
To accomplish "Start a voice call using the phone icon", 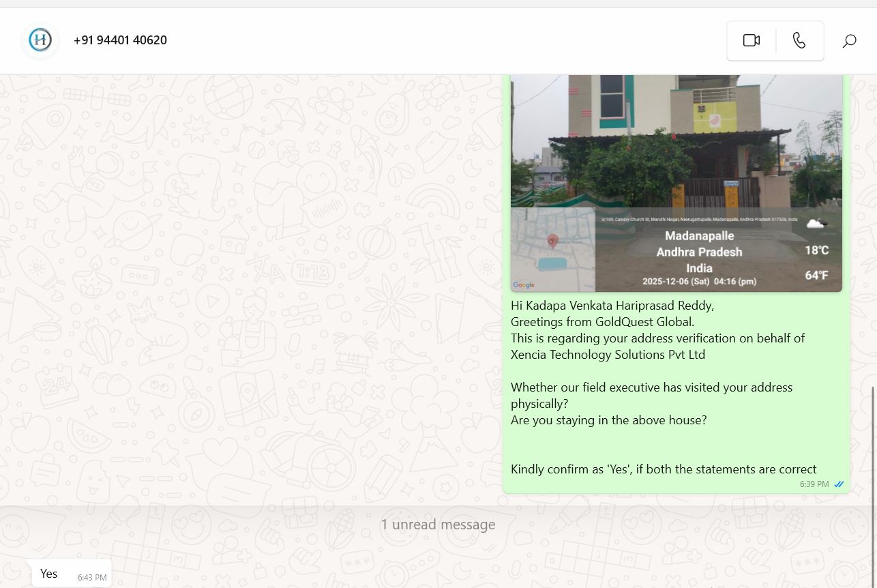I will pos(799,41).
